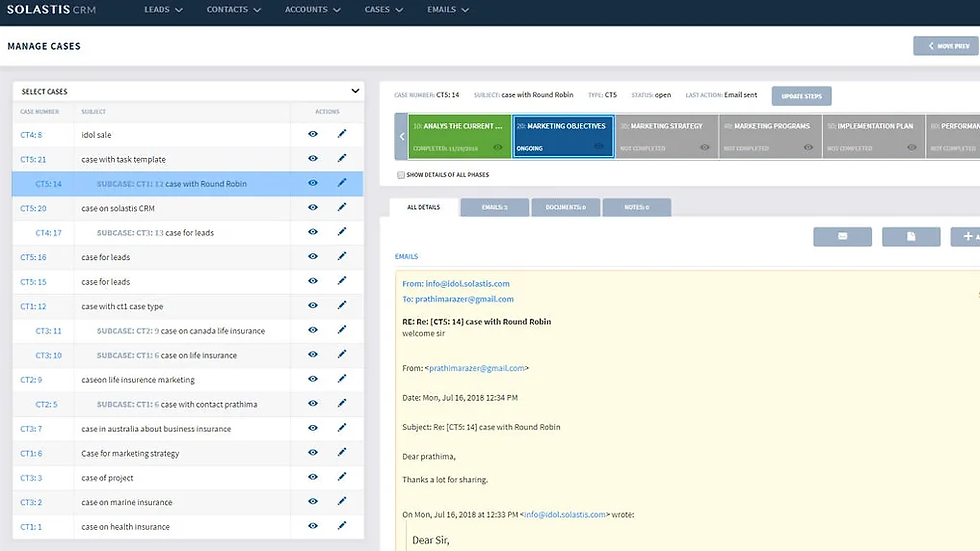Image resolution: width=980 pixels, height=551 pixels.
Task: Select the Marketing Strategy phase
Action: coord(667,136)
